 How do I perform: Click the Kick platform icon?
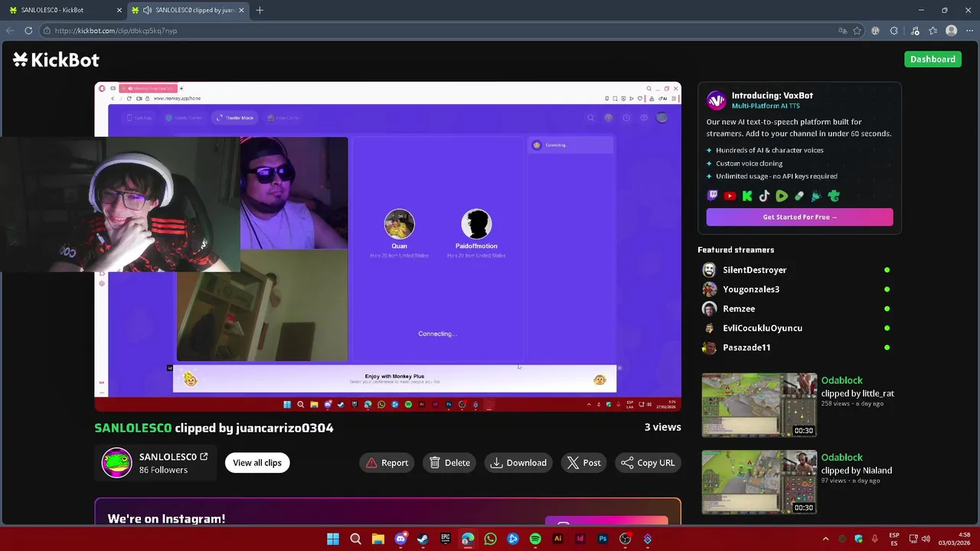(x=747, y=196)
